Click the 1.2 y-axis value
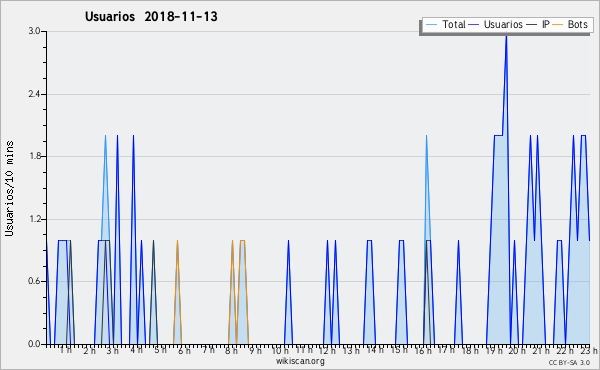The height and width of the screenshot is (370, 600). pyautogui.click(x=34, y=219)
